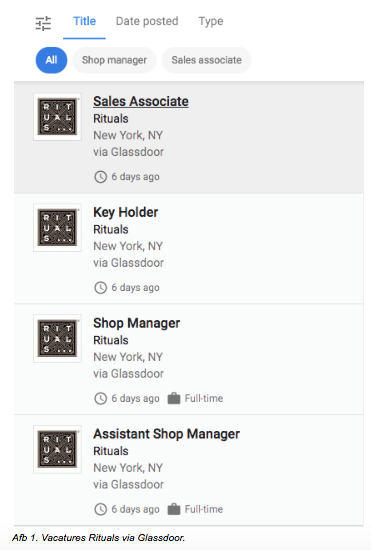The width and height of the screenshot is (371, 550).
Task: Click briefcase icon on Assistant Shop Manager listing
Action: [174, 509]
